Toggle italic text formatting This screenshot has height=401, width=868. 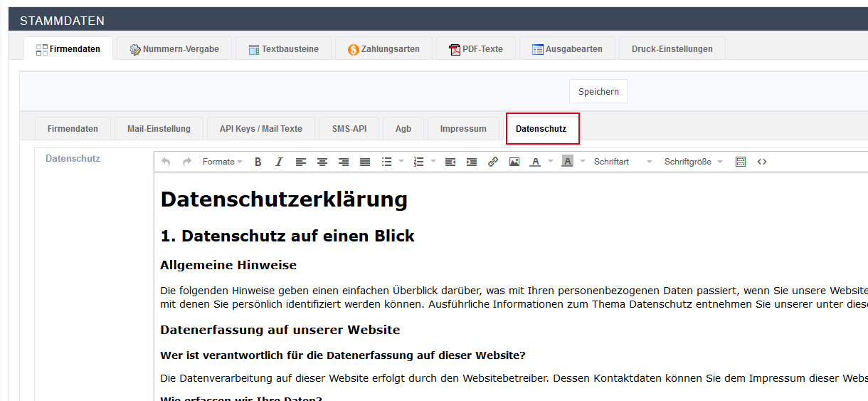point(279,162)
